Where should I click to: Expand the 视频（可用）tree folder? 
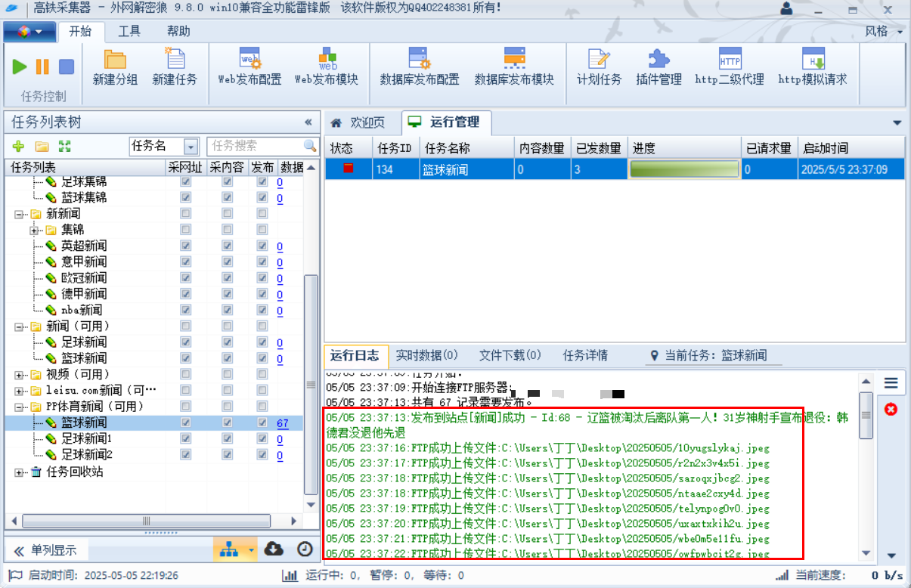pyautogui.click(x=20, y=375)
